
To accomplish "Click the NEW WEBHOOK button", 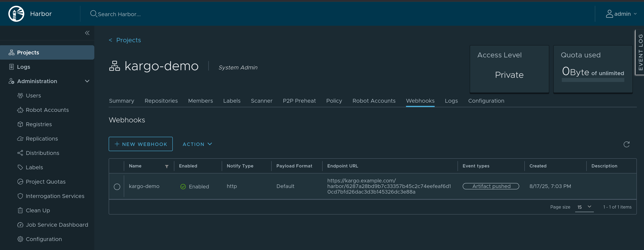I will [141, 144].
